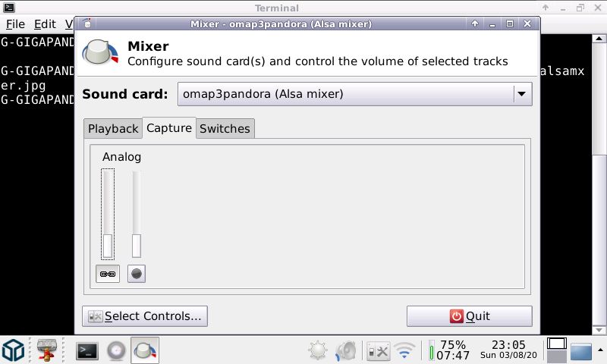Click the speaker volume tray icon
This screenshot has height=364, width=607.
(346, 350)
